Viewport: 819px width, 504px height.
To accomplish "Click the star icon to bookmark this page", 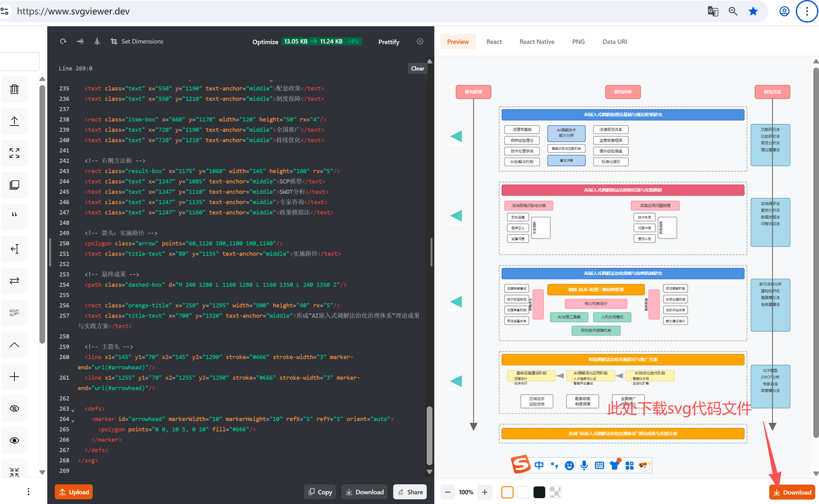I will tap(753, 12).
